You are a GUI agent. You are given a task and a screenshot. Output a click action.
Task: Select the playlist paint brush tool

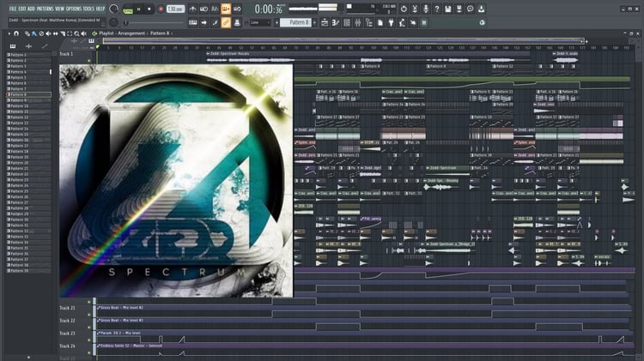pos(34,33)
